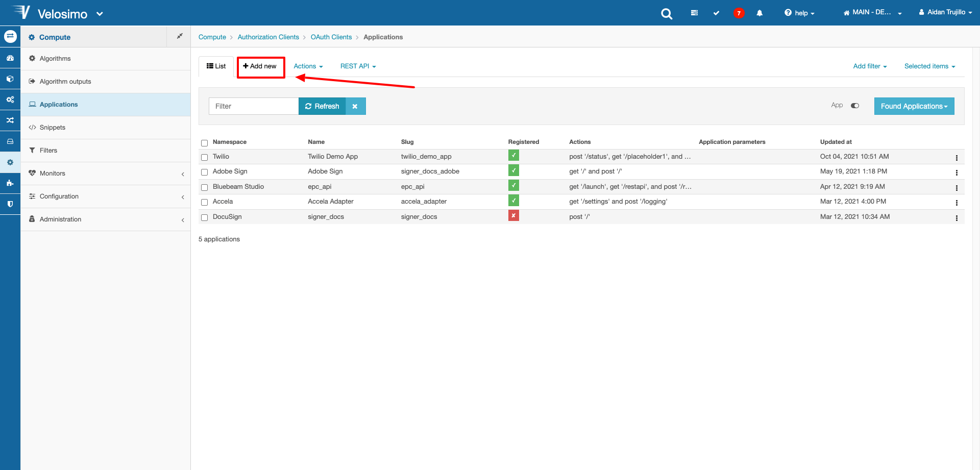This screenshot has width=980, height=470.
Task: Click into the Filter text field
Action: coord(254,106)
